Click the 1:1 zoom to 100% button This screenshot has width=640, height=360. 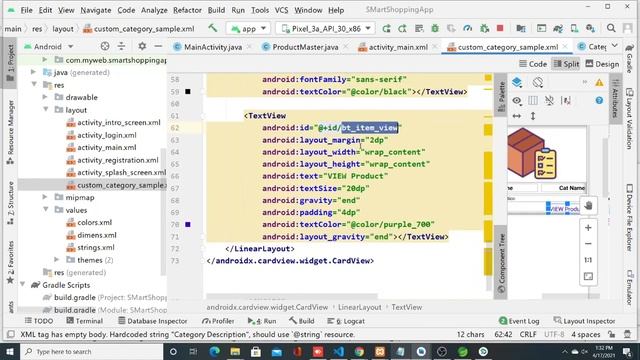pyautogui.click(x=588, y=260)
